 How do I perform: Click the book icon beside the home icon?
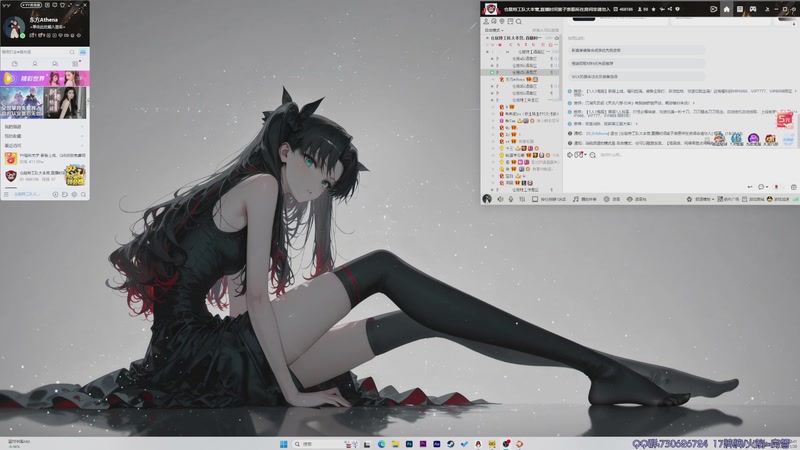pos(739,9)
